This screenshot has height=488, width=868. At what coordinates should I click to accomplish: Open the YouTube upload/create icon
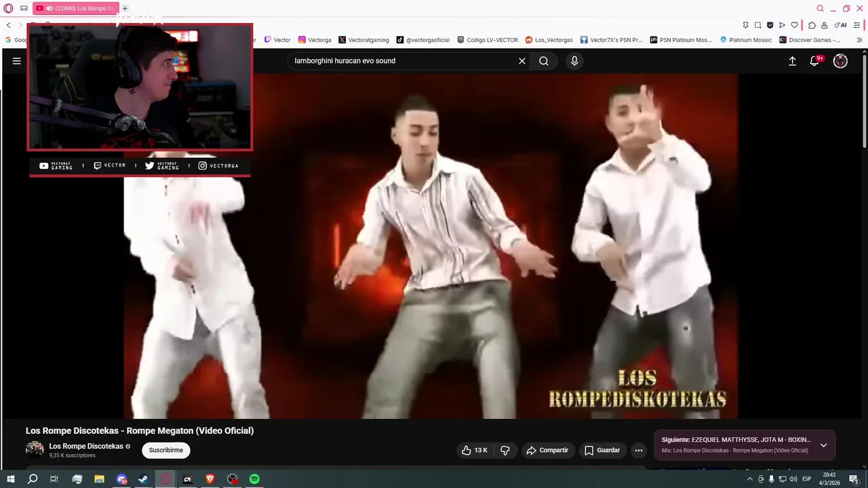[x=792, y=61]
